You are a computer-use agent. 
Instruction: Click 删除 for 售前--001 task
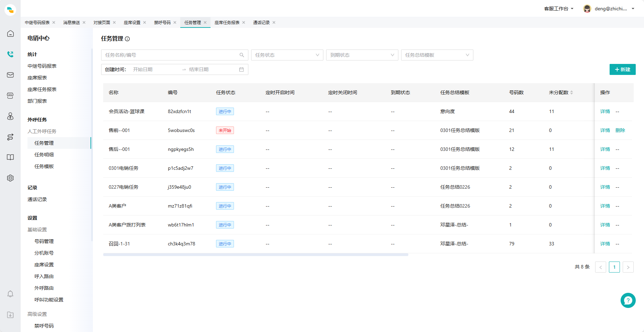620,130
